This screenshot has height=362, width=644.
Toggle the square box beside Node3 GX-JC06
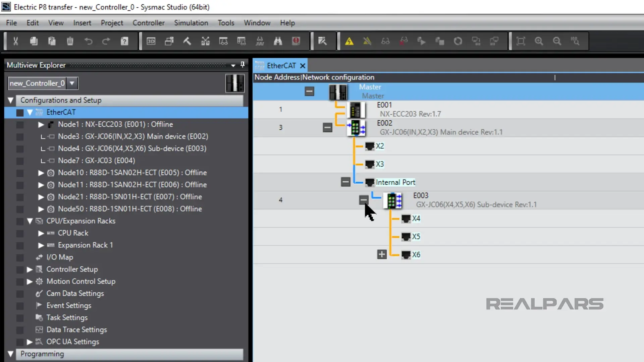click(x=20, y=137)
